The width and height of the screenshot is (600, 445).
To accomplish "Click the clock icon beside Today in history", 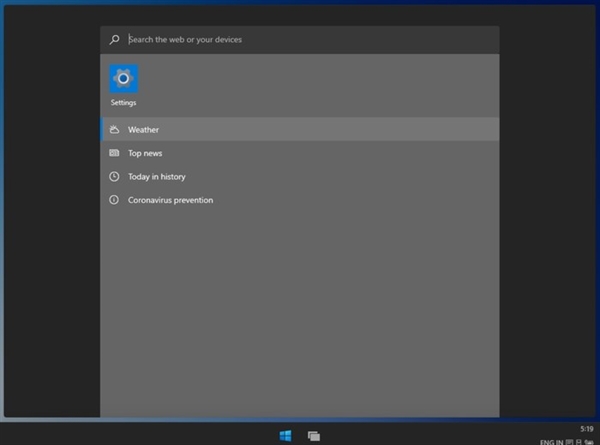I will [115, 177].
